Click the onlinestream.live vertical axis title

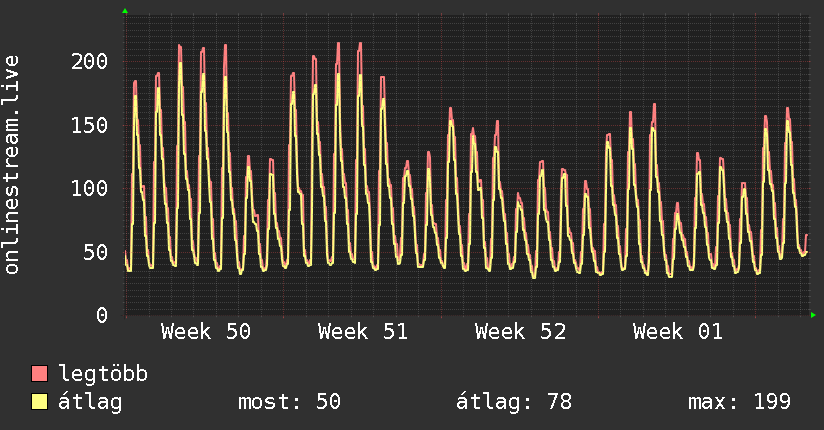[x=11, y=165]
